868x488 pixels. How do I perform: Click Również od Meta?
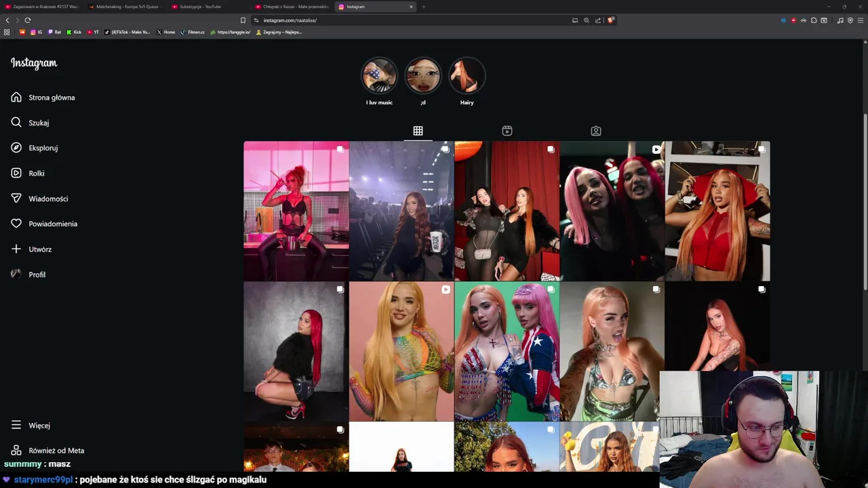(47, 450)
